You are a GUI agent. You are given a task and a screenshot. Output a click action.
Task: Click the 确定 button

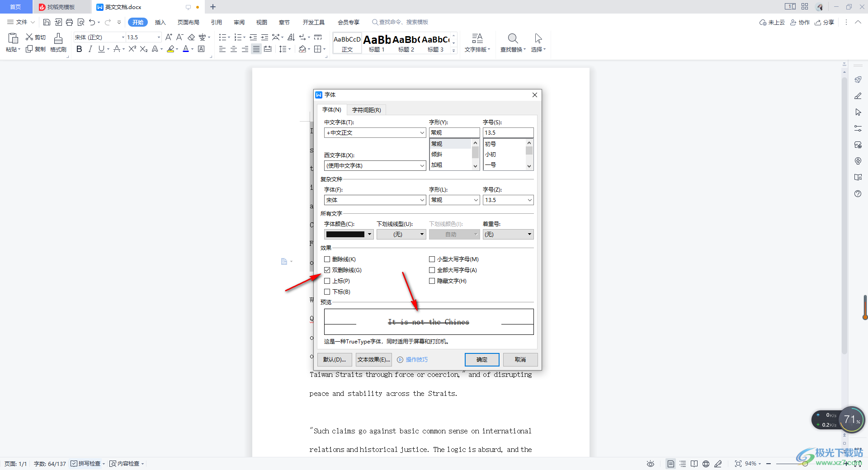click(482, 360)
